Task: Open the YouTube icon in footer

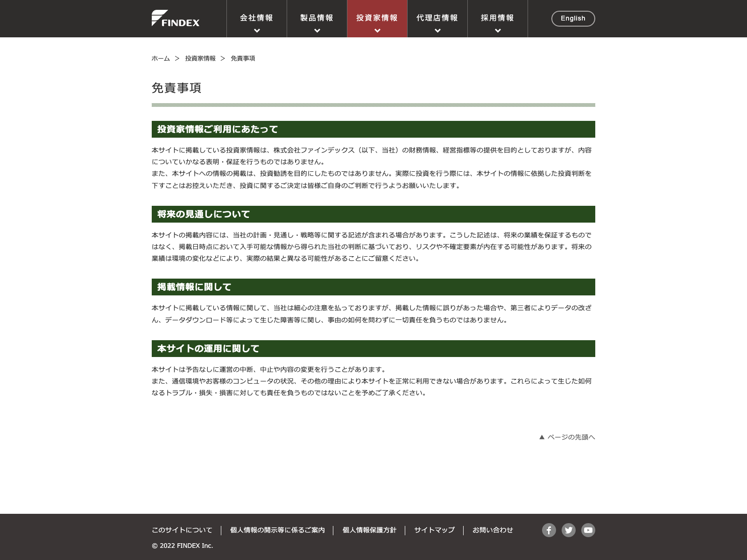Action: (x=588, y=530)
